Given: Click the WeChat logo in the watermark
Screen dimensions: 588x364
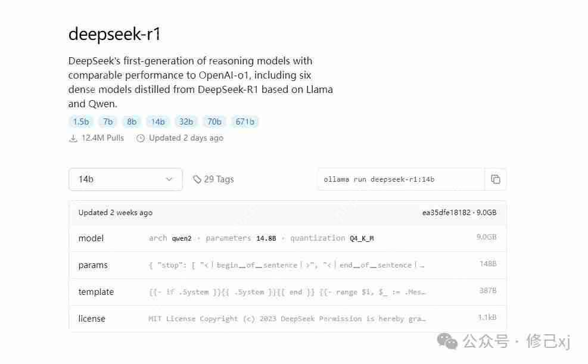Looking at the screenshot, I should tap(447, 341).
